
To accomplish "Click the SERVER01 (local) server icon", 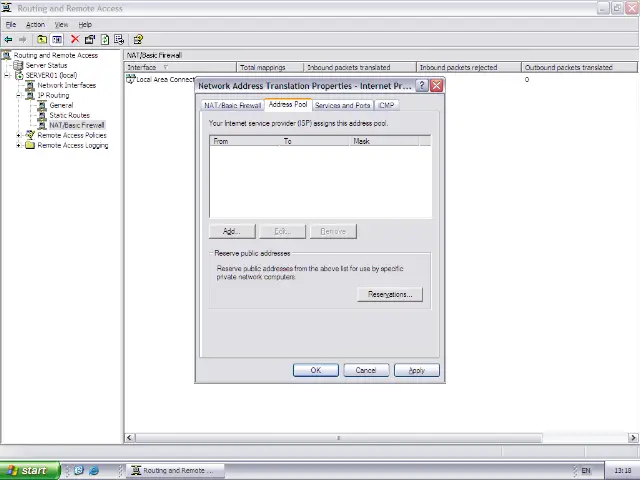I will (x=19, y=76).
